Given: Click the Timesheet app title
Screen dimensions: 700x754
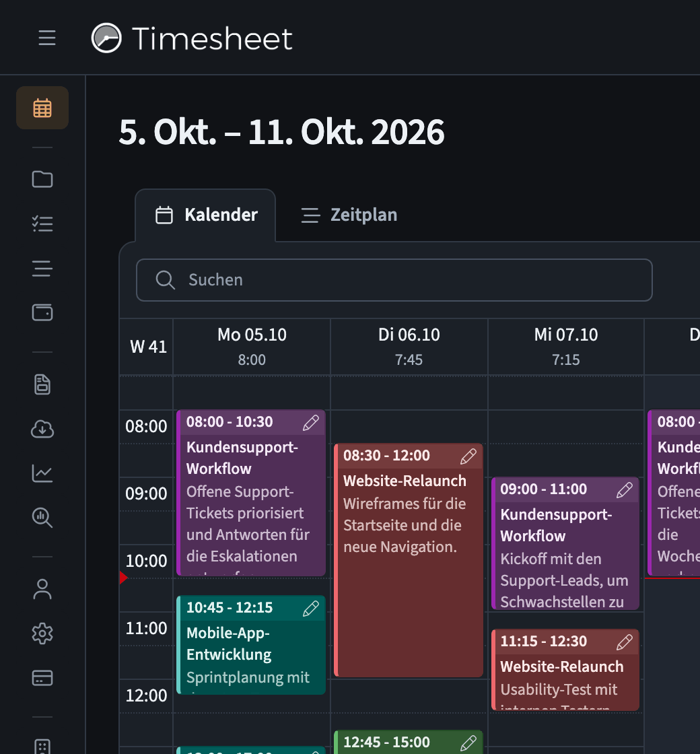Looking at the screenshot, I should 212,38.
